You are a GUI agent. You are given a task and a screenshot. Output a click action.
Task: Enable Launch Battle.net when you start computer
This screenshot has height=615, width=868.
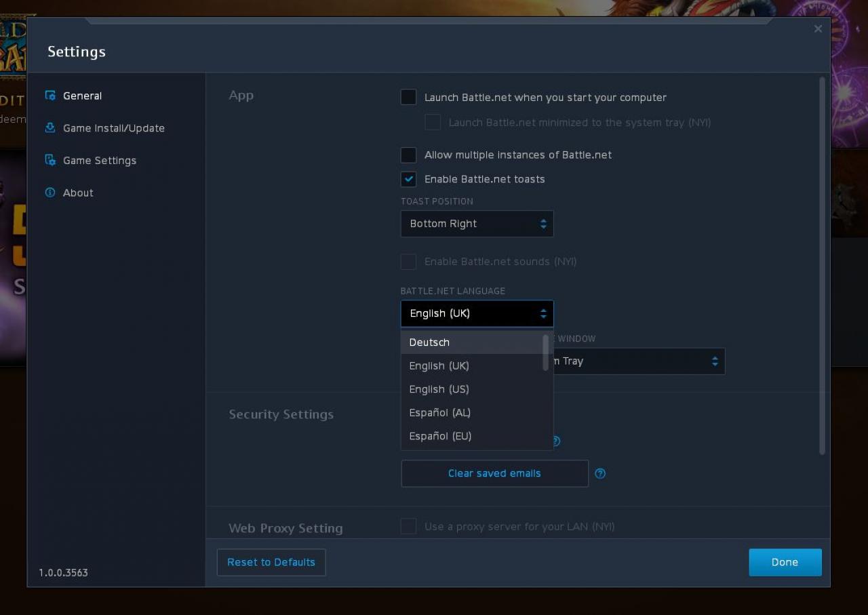pyautogui.click(x=408, y=97)
